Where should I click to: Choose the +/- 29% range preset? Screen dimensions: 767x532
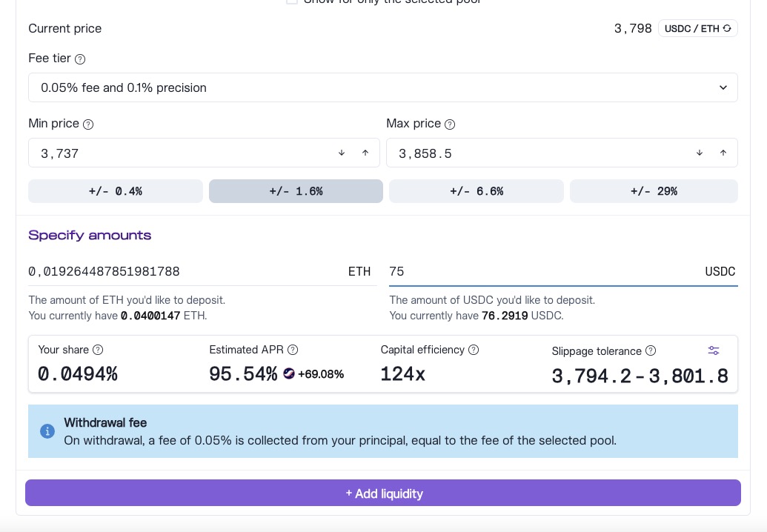coord(654,191)
